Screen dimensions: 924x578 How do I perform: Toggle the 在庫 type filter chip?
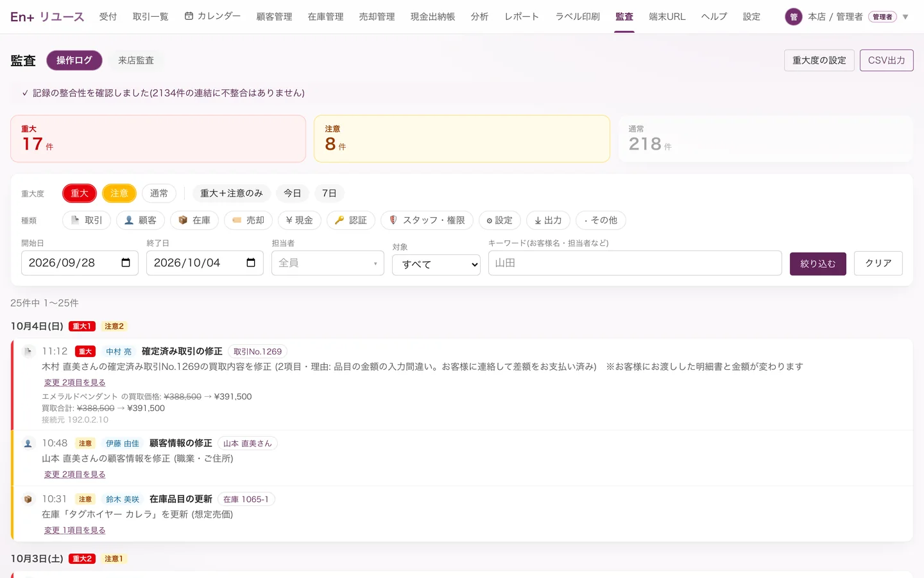pos(194,220)
